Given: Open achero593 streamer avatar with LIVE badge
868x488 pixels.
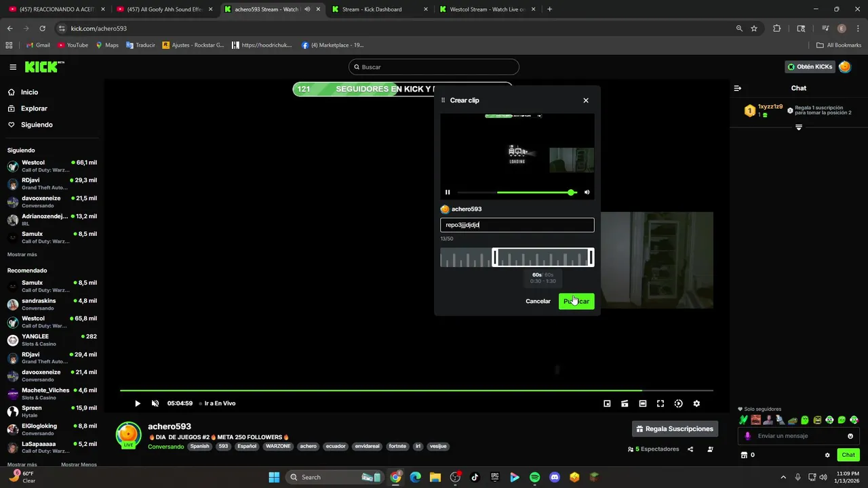Looking at the screenshot, I should click(129, 435).
